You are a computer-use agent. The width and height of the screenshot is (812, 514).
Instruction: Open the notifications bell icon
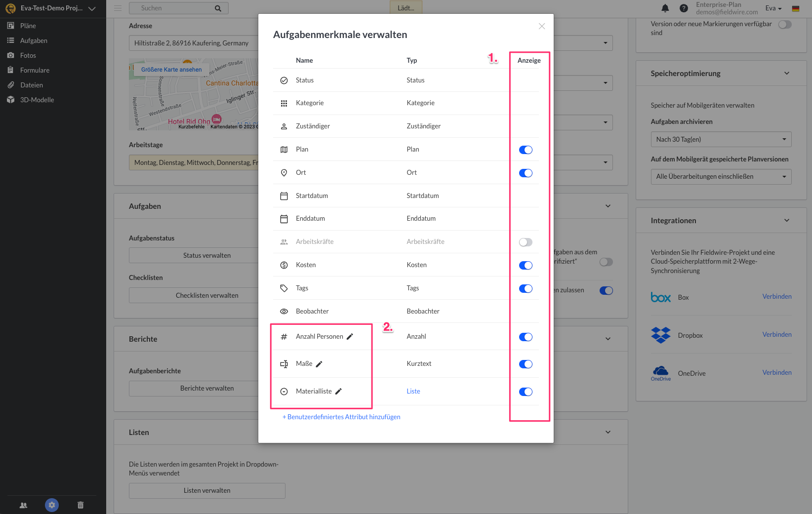[x=665, y=8]
